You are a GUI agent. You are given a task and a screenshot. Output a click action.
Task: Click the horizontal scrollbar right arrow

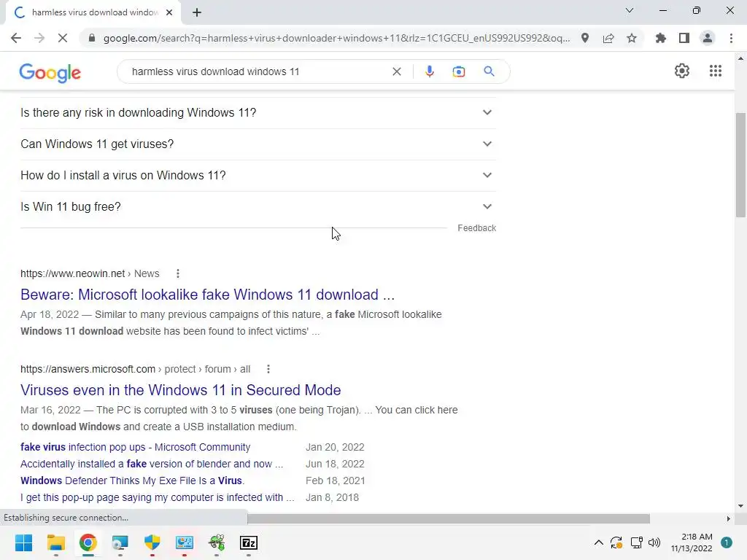(x=728, y=518)
